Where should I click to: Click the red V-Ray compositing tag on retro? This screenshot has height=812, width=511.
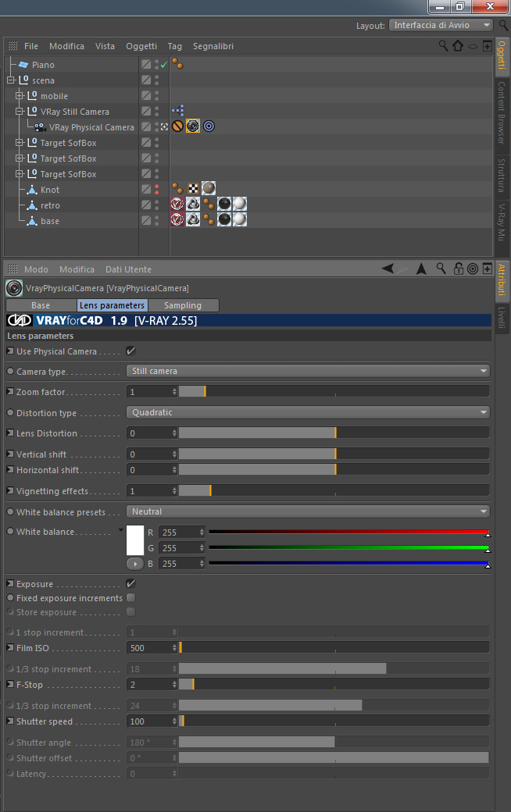point(177,204)
